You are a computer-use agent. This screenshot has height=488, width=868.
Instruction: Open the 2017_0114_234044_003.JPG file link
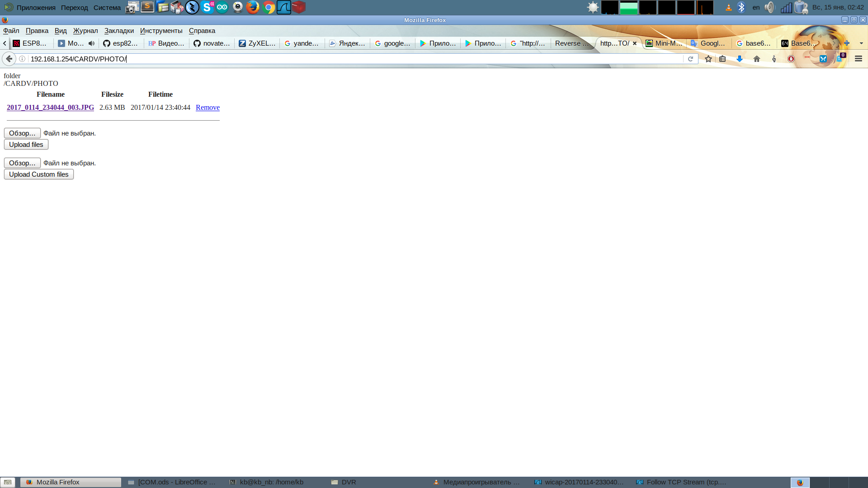point(50,108)
